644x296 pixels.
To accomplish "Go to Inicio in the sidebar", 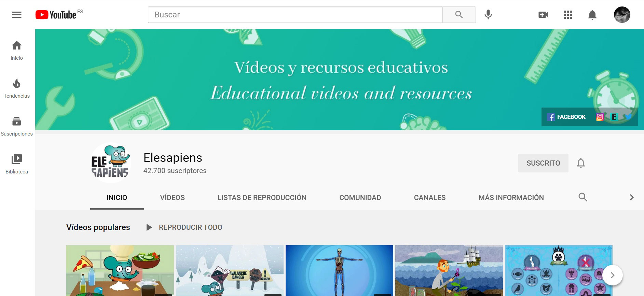I will (17, 51).
